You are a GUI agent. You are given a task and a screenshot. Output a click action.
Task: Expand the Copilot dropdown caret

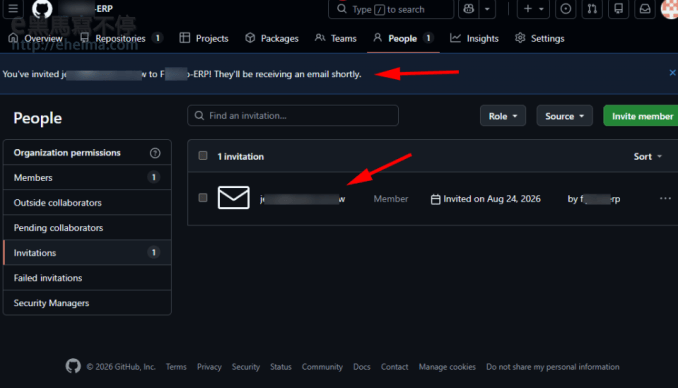(x=487, y=9)
